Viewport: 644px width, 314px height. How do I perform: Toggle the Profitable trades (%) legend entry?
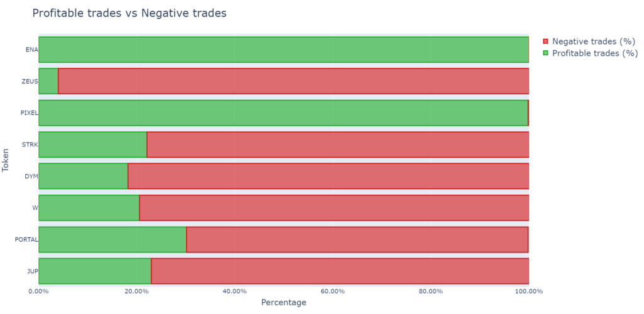pyautogui.click(x=594, y=53)
